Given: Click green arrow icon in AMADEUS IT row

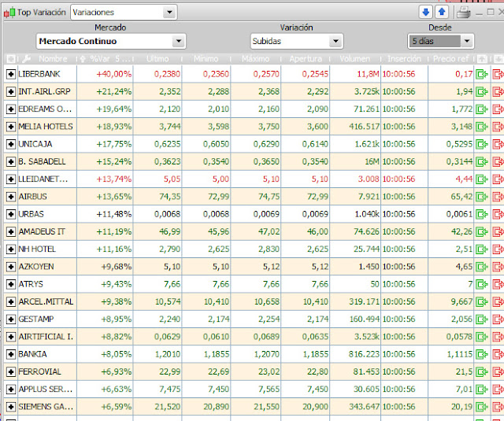Looking at the screenshot, I should point(482,232).
